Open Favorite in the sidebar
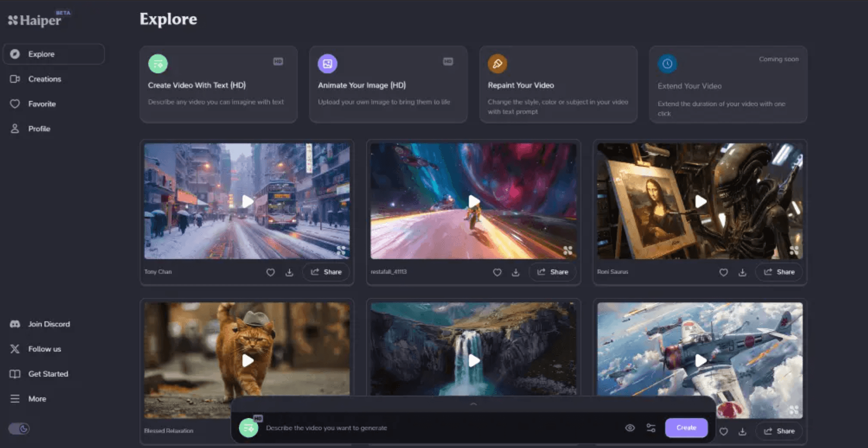Image resolution: width=868 pixels, height=448 pixels. click(42, 104)
